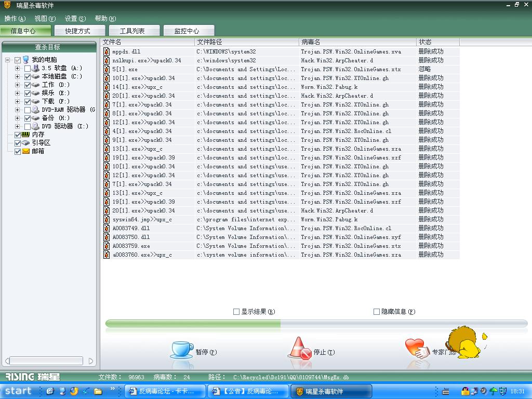
Task: Click the expert clinic heart icon
Action: point(416,348)
